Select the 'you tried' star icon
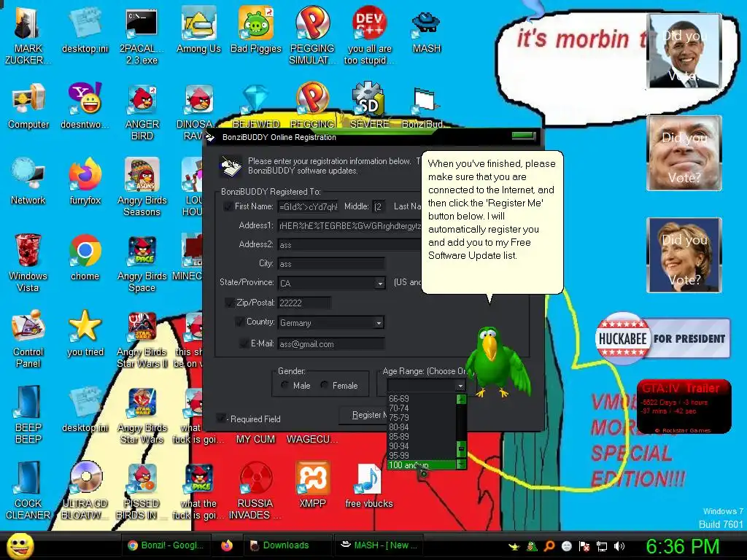This screenshot has width=747, height=560. tap(85, 332)
